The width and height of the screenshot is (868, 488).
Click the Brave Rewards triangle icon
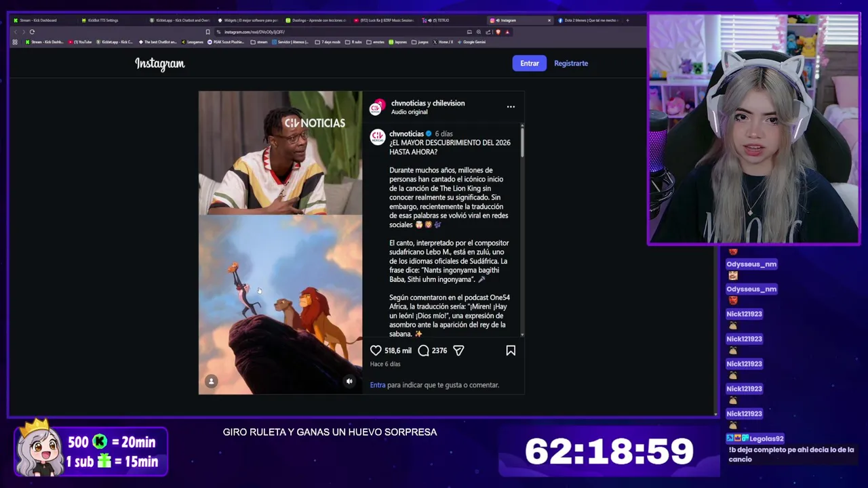click(x=507, y=32)
